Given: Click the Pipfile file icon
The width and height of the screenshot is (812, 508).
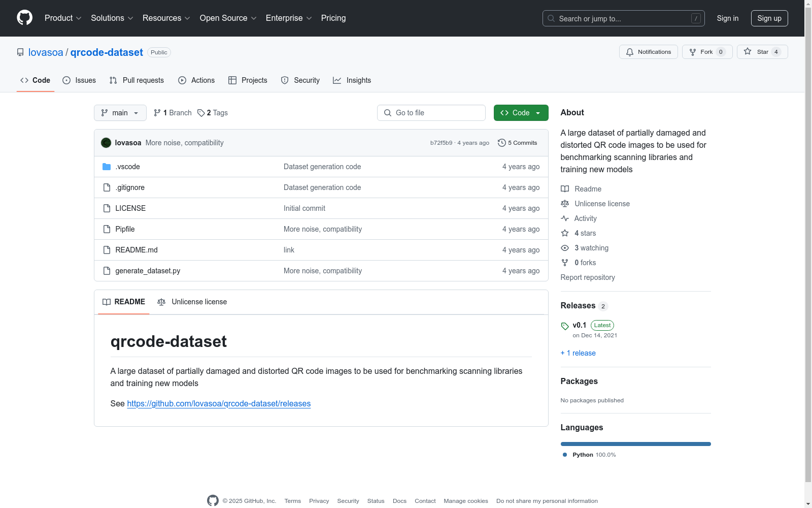Looking at the screenshot, I should point(107,229).
